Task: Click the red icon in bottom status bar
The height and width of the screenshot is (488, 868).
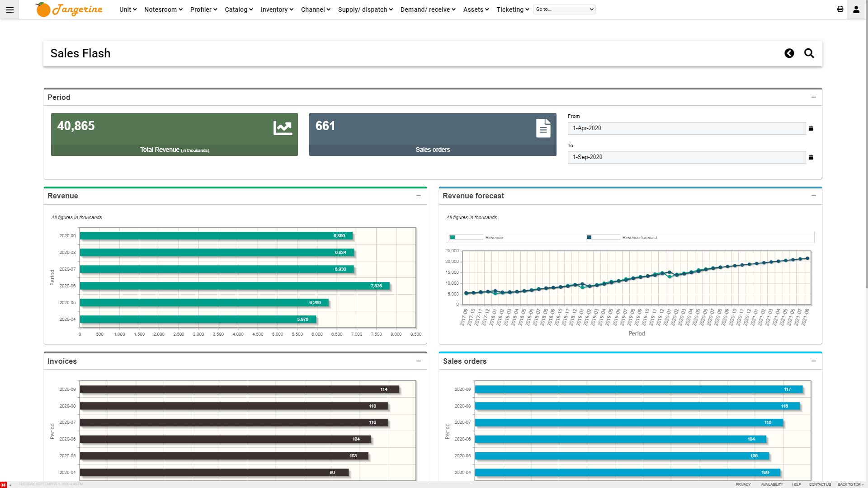Action: point(4,484)
